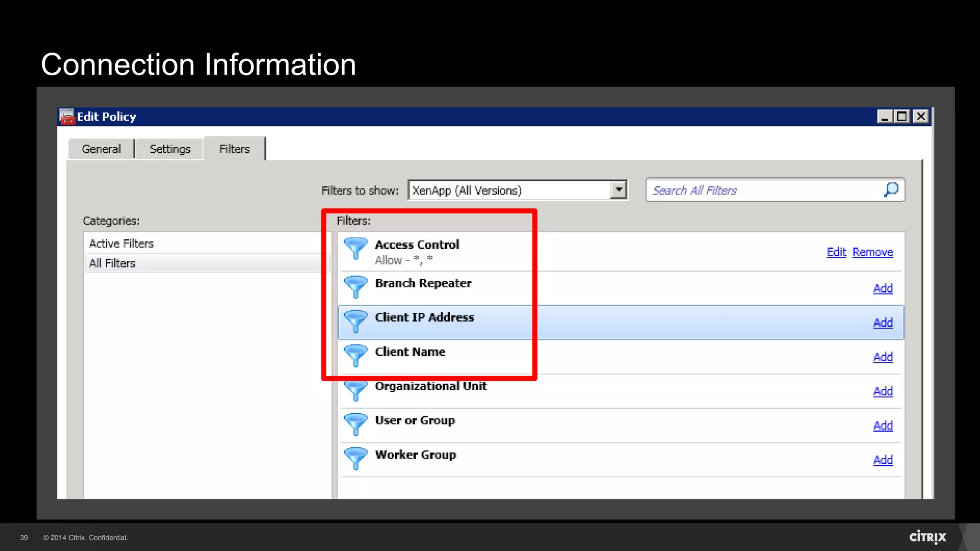Select the Access Control filter name

[417, 244]
